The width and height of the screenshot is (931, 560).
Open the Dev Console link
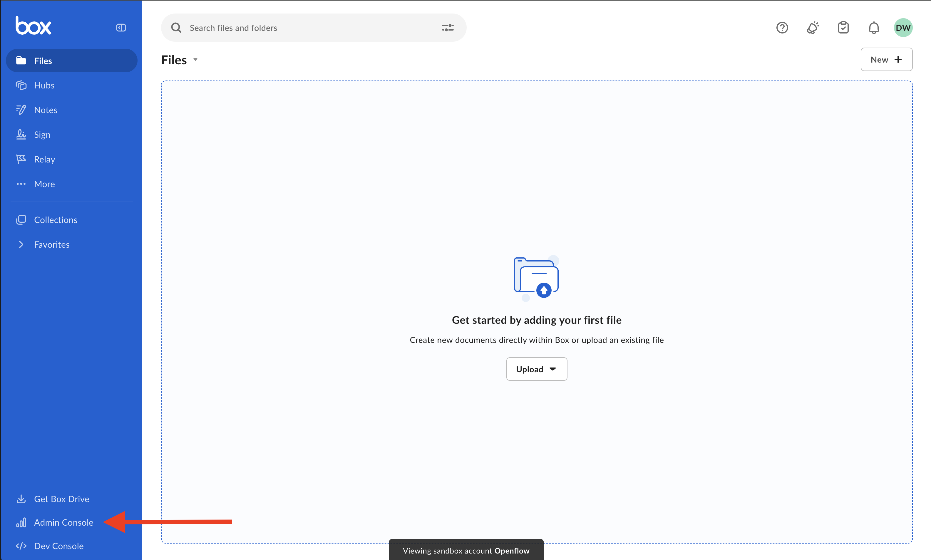tap(58, 546)
